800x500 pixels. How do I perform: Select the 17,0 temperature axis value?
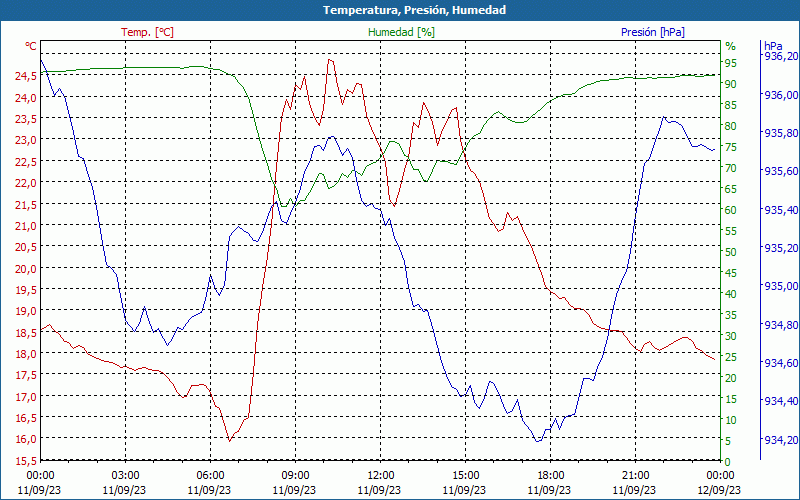pyautogui.click(x=26, y=396)
